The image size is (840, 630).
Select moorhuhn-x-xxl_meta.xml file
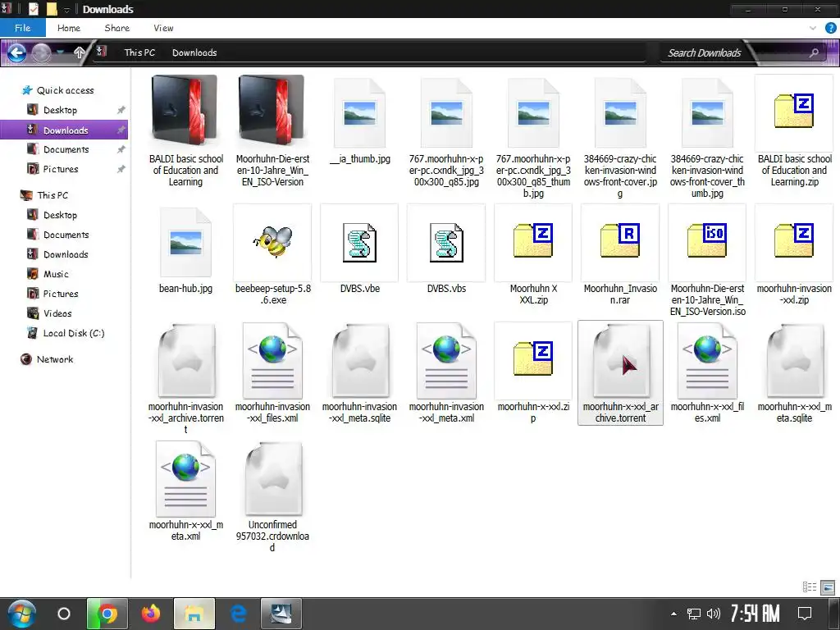pyautogui.click(x=185, y=491)
